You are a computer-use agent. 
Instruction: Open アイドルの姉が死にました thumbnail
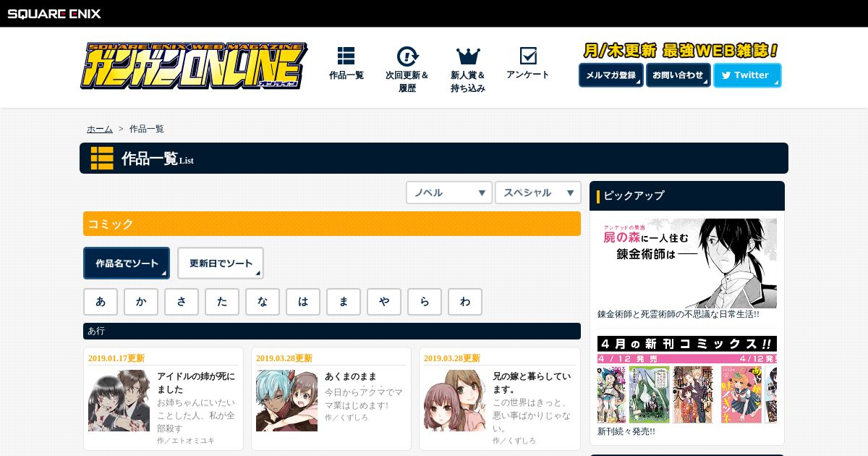click(119, 400)
